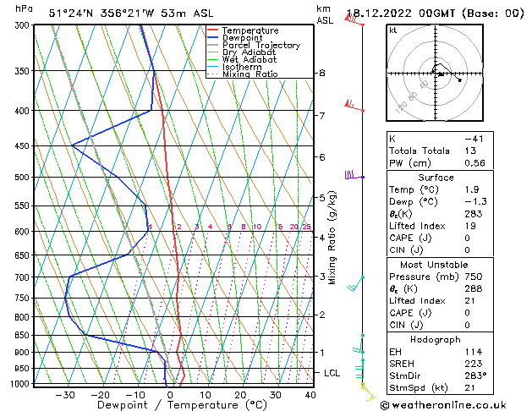Image resolution: width=532 pixels, height=411 pixels.
Task: Click the Surface Lifted Index value 19
Action: pos(470,226)
